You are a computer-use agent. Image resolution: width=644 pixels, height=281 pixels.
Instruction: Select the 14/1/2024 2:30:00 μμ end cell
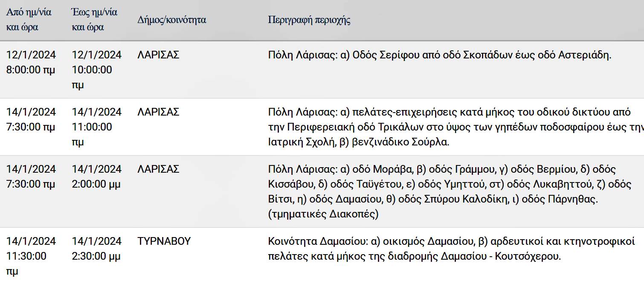click(96, 249)
